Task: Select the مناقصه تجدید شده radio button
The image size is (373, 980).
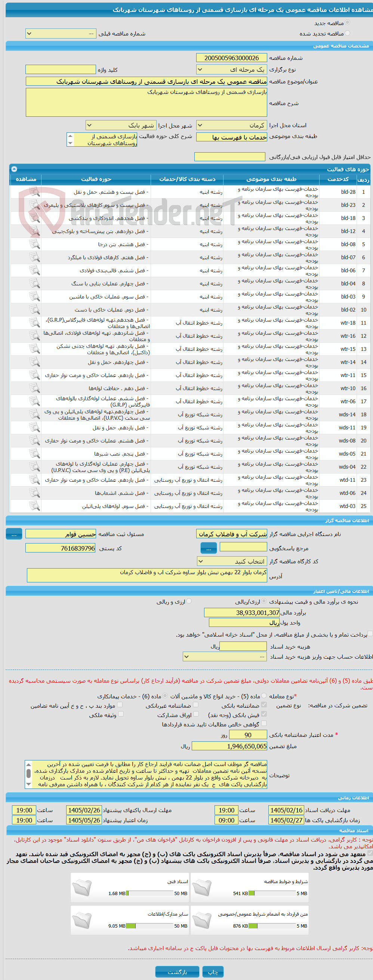Action: pos(347,34)
